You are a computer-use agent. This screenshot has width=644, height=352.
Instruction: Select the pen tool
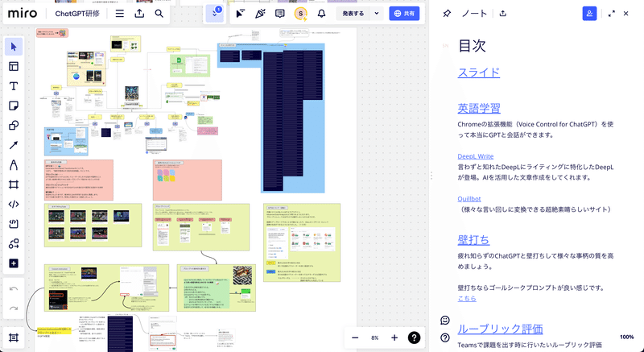[14, 164]
